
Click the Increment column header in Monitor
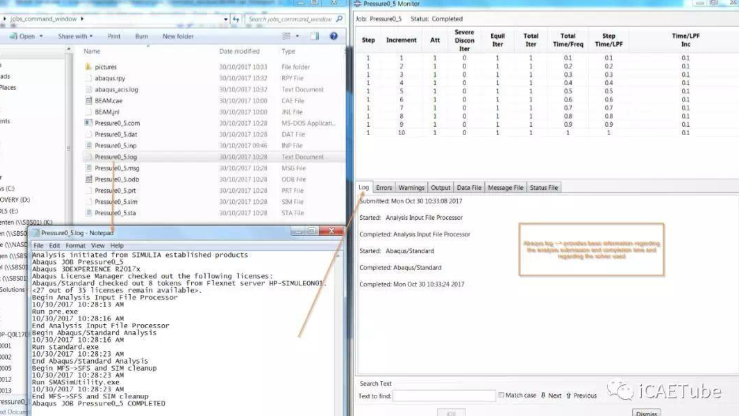[401, 40]
